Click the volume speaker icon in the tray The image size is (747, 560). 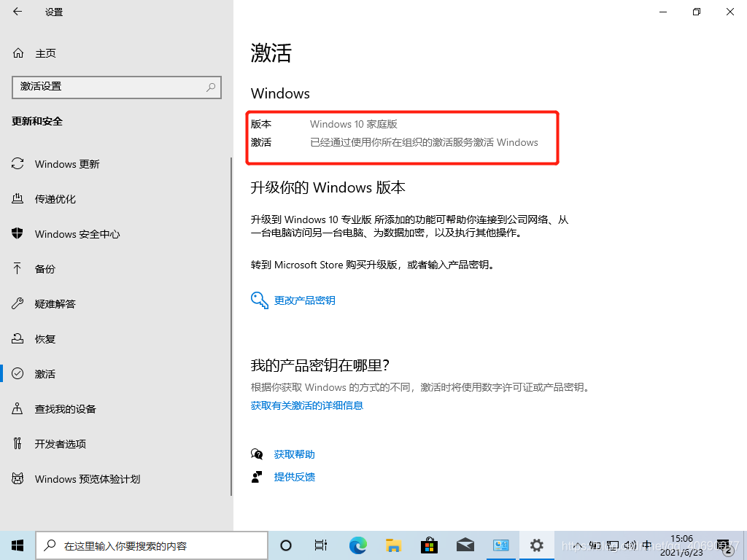tap(630, 545)
